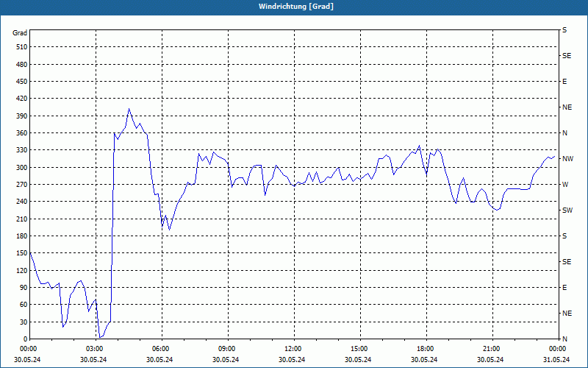
Task: Select the 360 y-axis value
Action: click(22, 133)
